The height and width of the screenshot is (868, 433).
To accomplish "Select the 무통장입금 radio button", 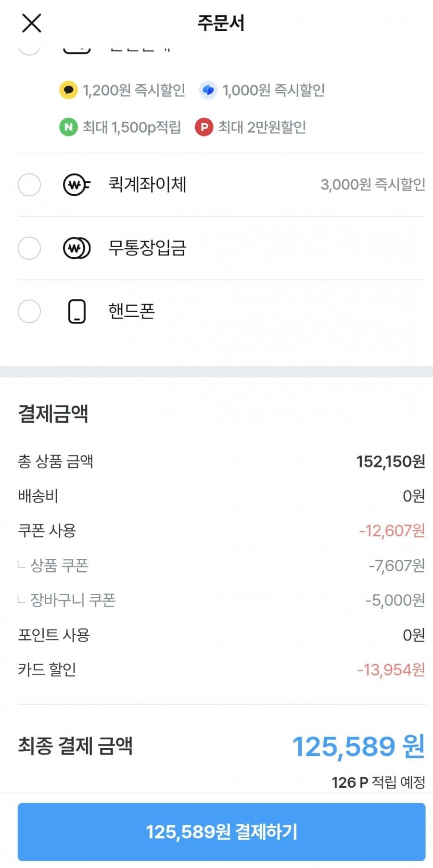I will pos(29,248).
